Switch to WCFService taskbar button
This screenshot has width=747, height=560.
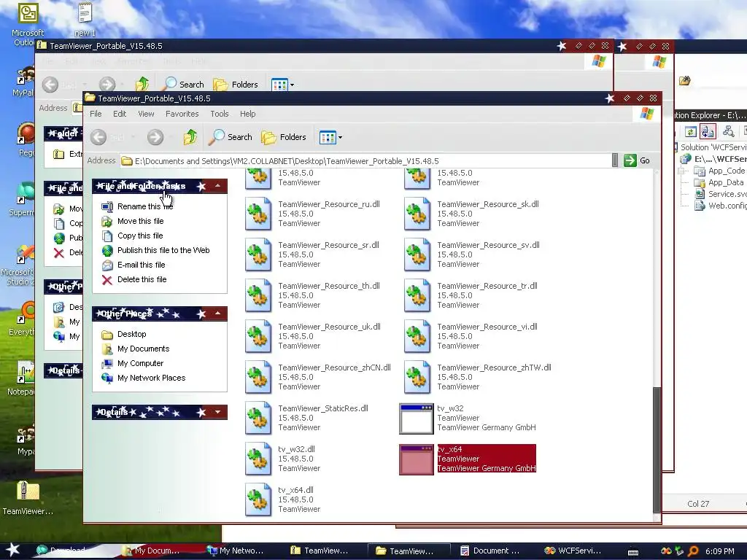573,551
